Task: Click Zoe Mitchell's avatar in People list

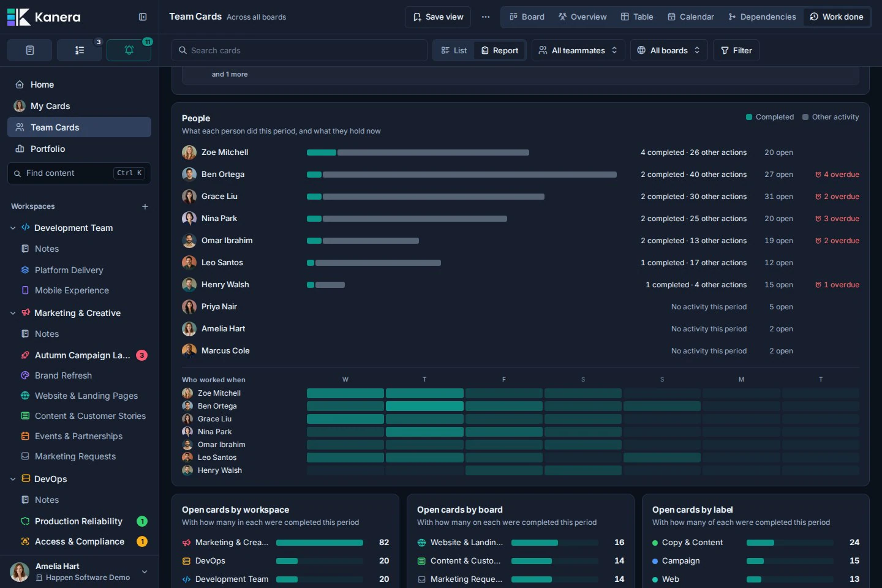Action: (x=189, y=153)
